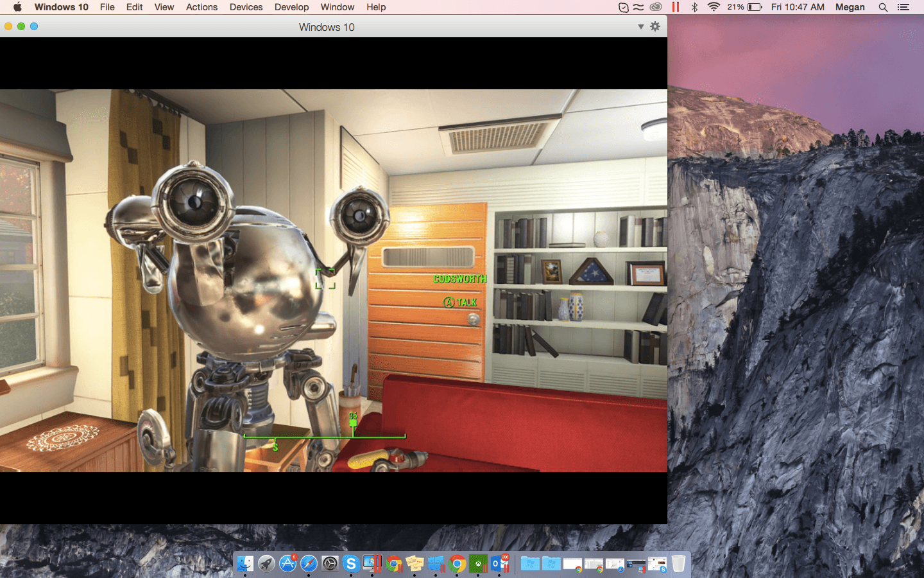Viewport: 924px width, 578px height.
Task: Expand the Megan user account menu
Action: click(850, 7)
